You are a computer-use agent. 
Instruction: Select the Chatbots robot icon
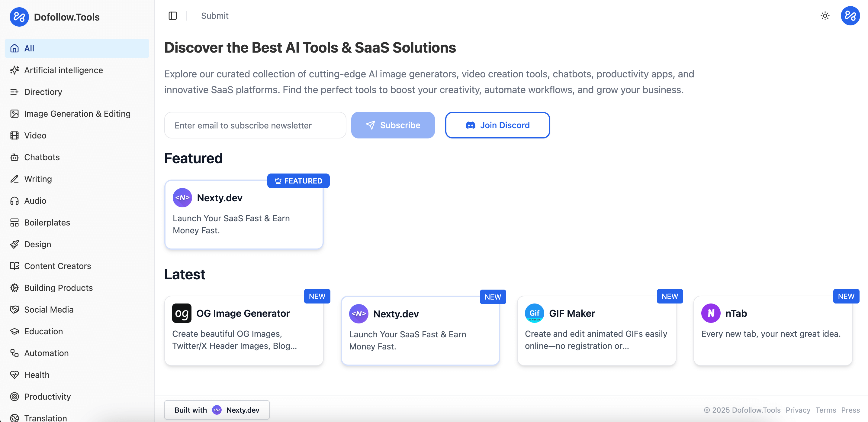click(14, 157)
